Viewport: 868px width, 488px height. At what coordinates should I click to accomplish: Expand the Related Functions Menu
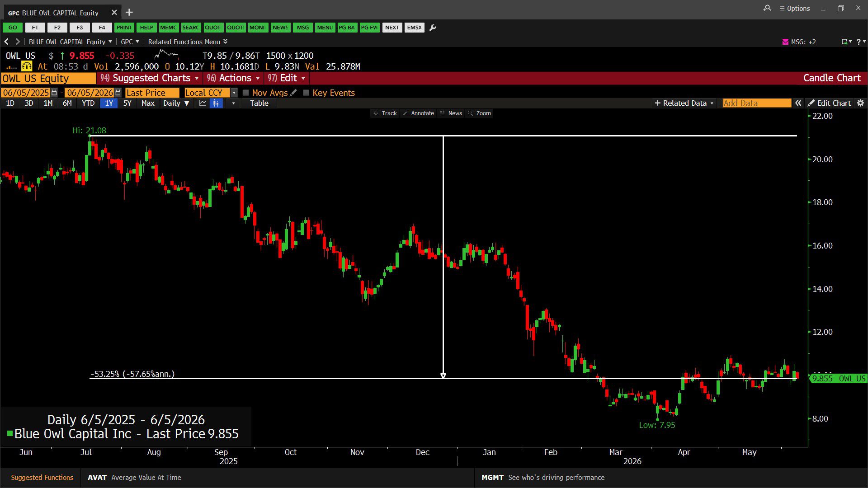click(188, 42)
